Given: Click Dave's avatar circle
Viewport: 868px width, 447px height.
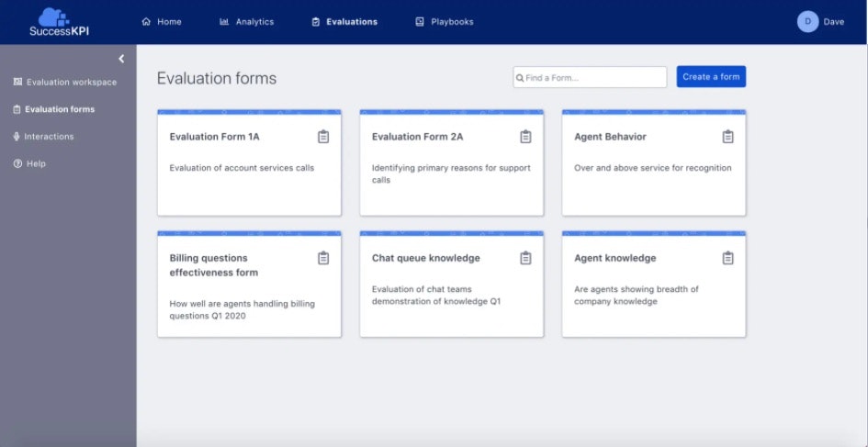Looking at the screenshot, I should pyautogui.click(x=807, y=22).
